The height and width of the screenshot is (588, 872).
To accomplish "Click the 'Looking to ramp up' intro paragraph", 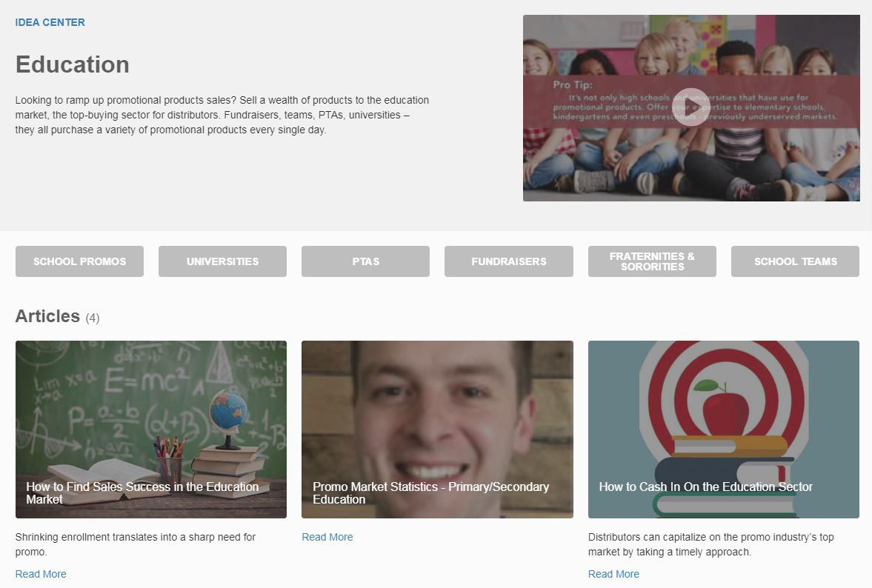I will 222,115.
